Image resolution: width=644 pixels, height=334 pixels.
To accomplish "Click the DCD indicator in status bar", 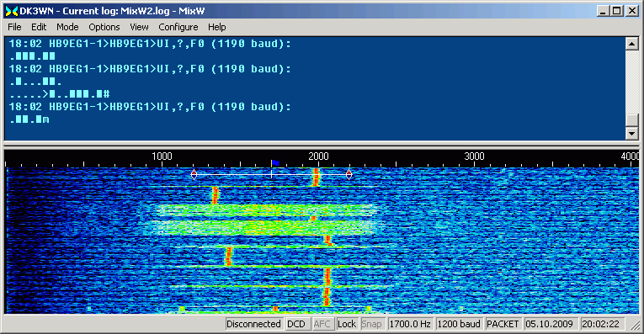I will pos(296,324).
